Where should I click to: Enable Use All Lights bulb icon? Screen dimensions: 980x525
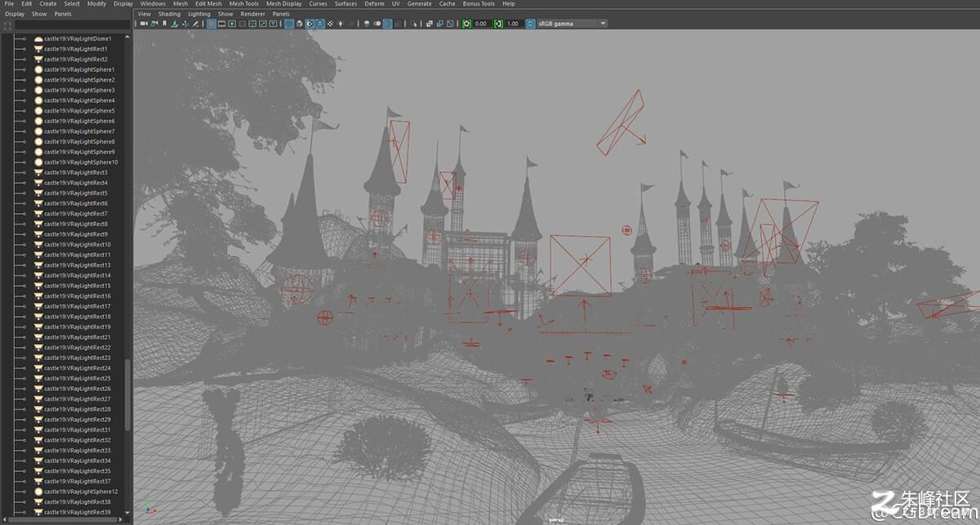click(341, 24)
